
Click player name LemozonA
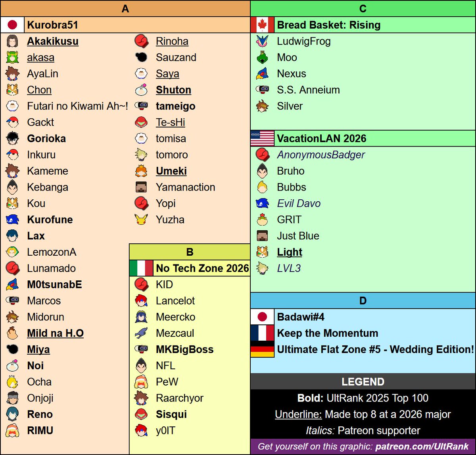52,252
